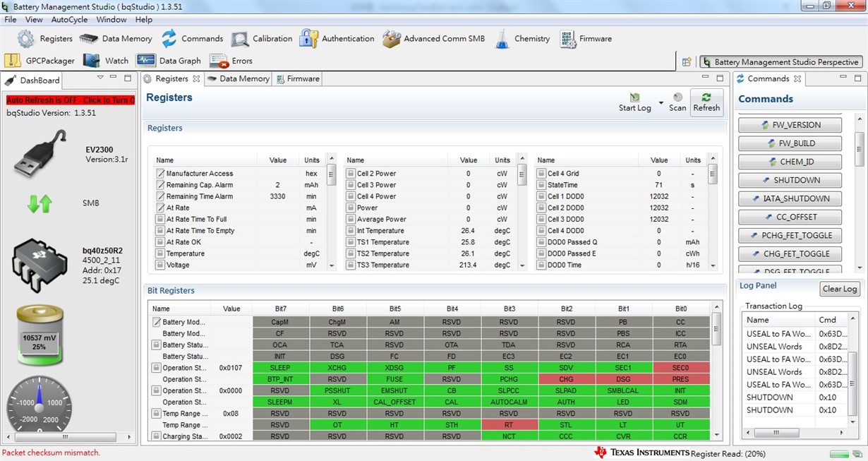Click the Clear Log button
This screenshot has height=461, width=868.
point(840,289)
